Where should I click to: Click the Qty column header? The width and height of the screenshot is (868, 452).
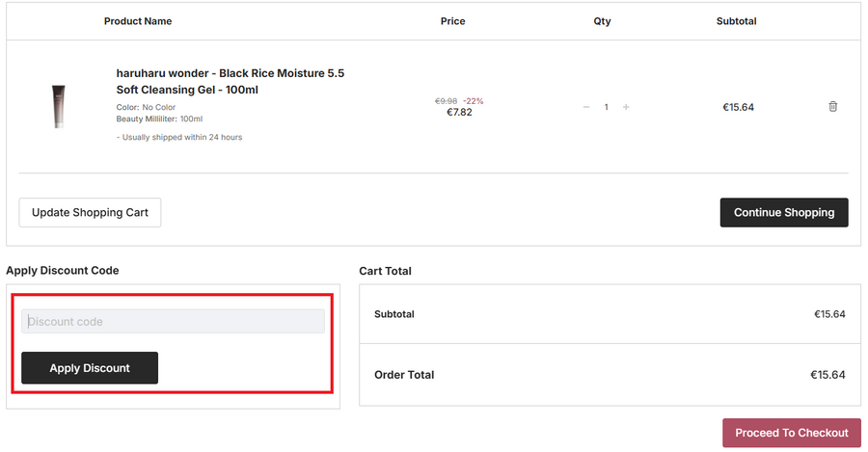(602, 21)
